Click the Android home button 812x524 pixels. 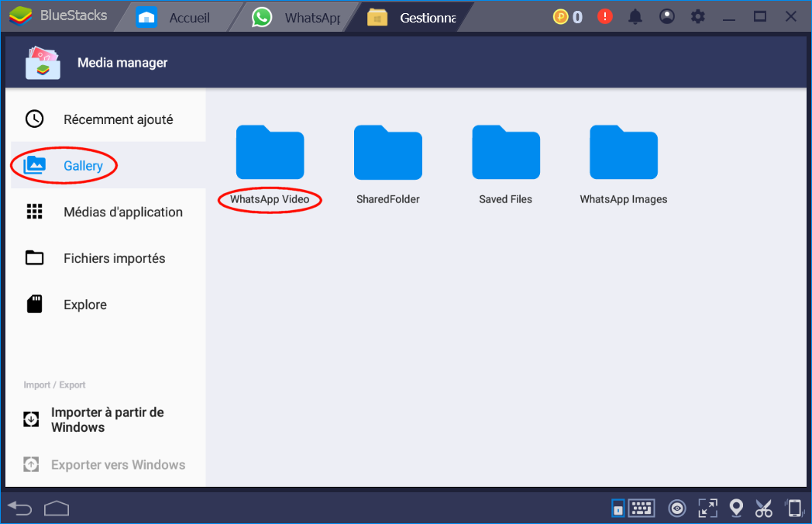[x=57, y=508]
